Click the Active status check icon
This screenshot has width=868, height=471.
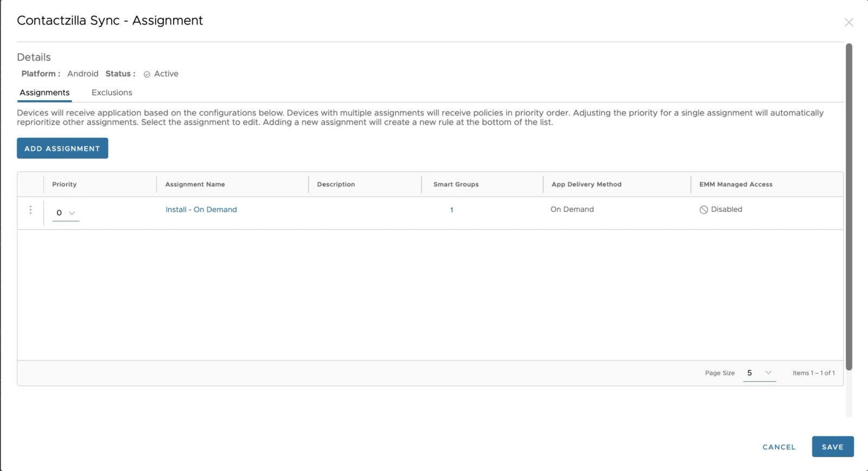coord(147,74)
